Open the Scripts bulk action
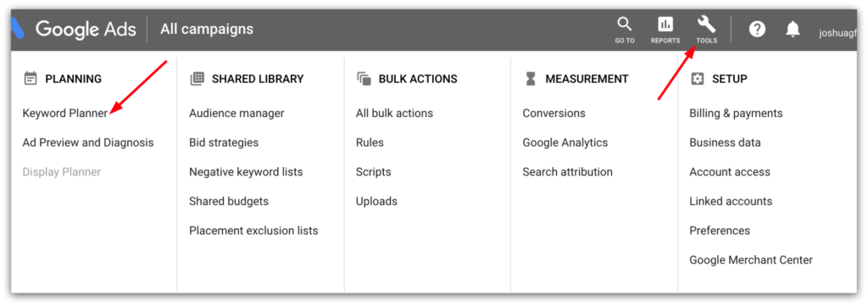The width and height of the screenshot is (868, 306). pyautogui.click(x=373, y=172)
